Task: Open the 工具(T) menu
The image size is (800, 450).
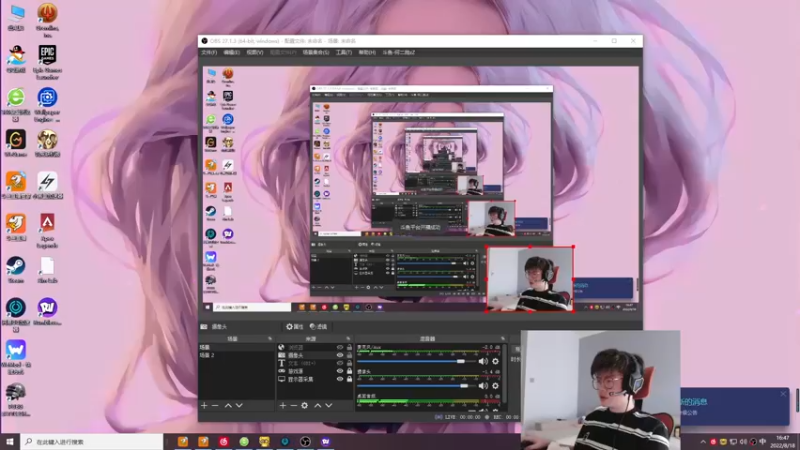Action: [x=343, y=53]
